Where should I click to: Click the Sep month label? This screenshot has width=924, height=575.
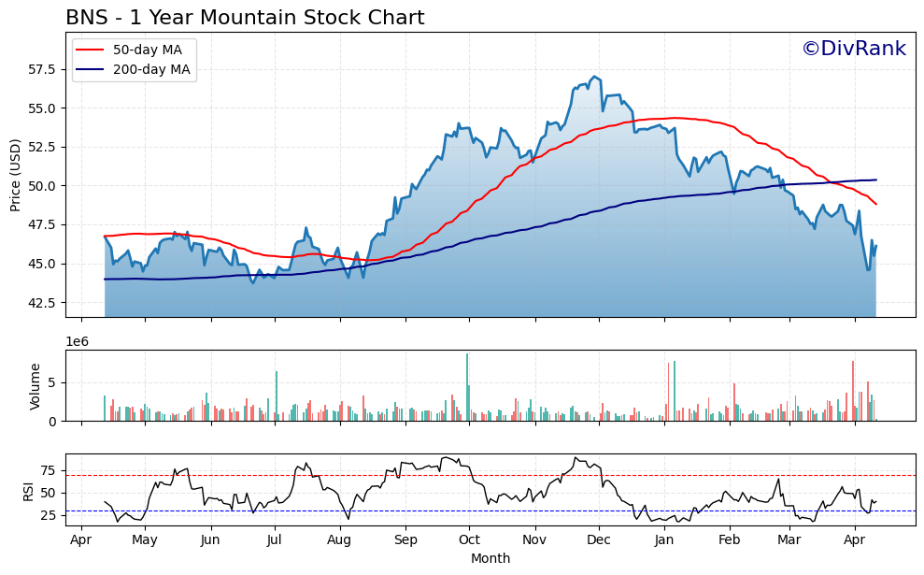click(x=405, y=539)
